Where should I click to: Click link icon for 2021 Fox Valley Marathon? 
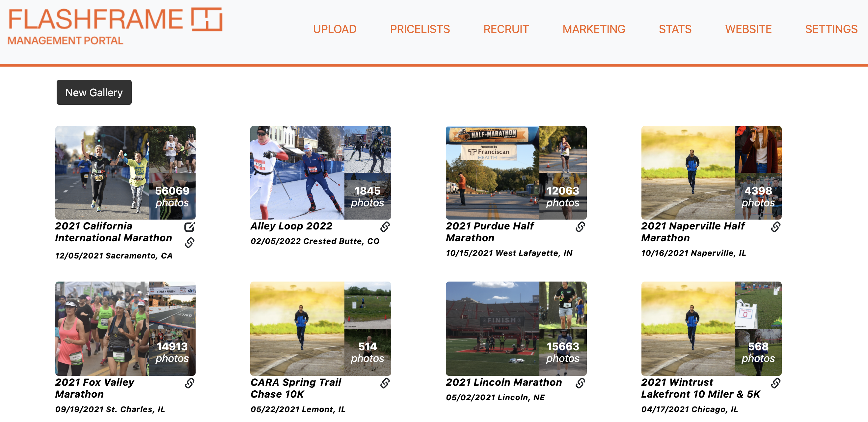pos(189,383)
